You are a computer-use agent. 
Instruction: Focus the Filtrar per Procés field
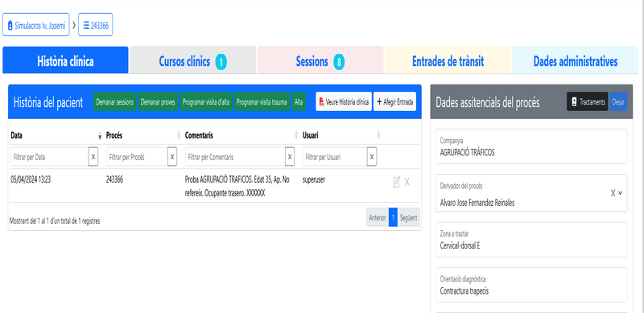click(137, 156)
